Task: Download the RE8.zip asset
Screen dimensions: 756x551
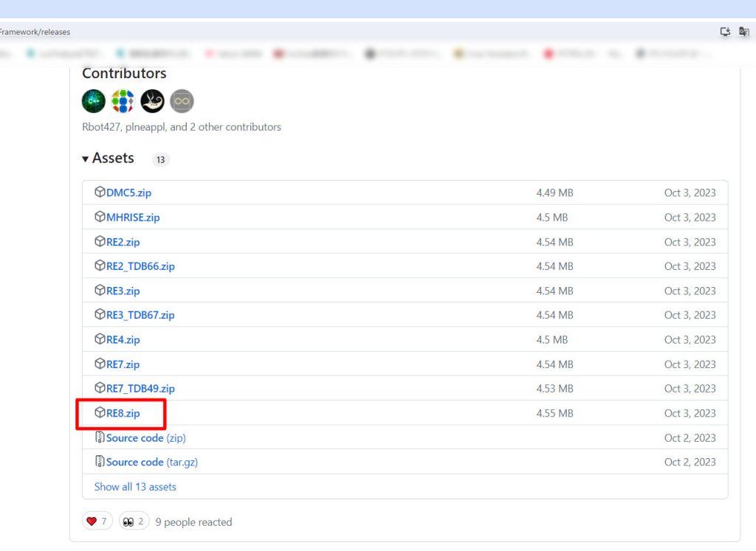Action: point(123,413)
